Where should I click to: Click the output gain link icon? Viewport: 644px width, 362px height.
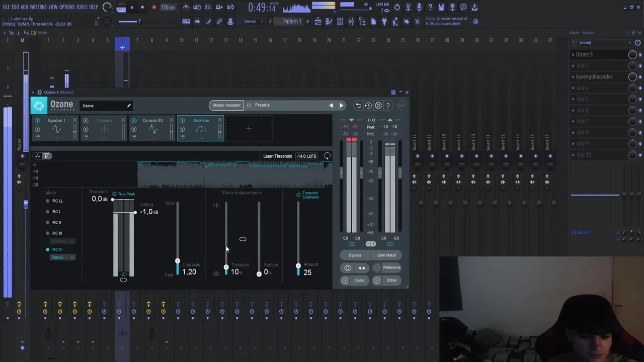pyautogui.click(x=390, y=244)
